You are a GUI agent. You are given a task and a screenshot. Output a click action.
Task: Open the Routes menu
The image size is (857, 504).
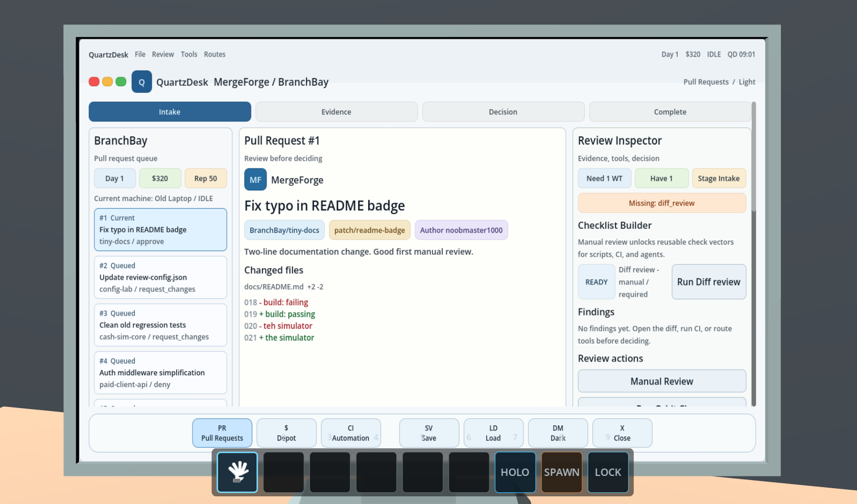[x=215, y=54]
